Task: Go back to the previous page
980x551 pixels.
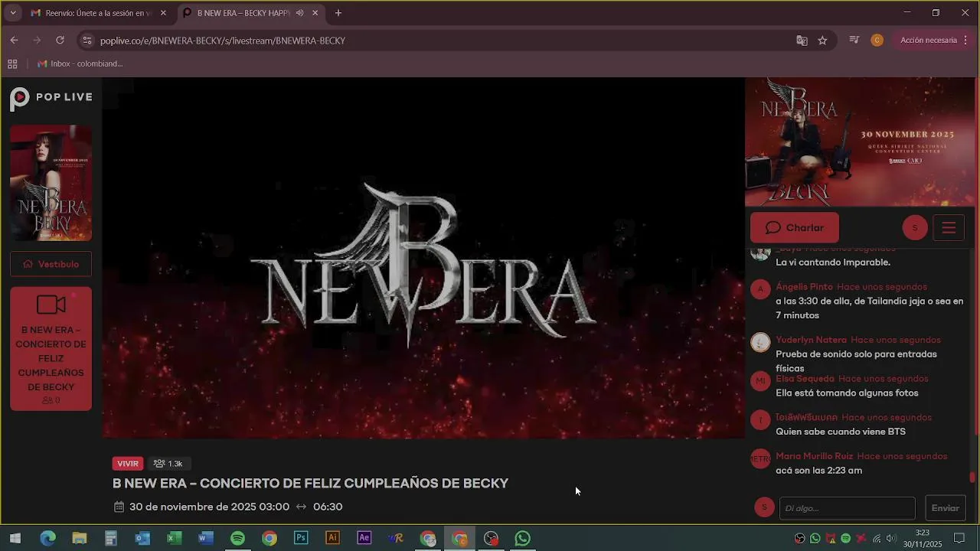Action: [x=14, y=41]
